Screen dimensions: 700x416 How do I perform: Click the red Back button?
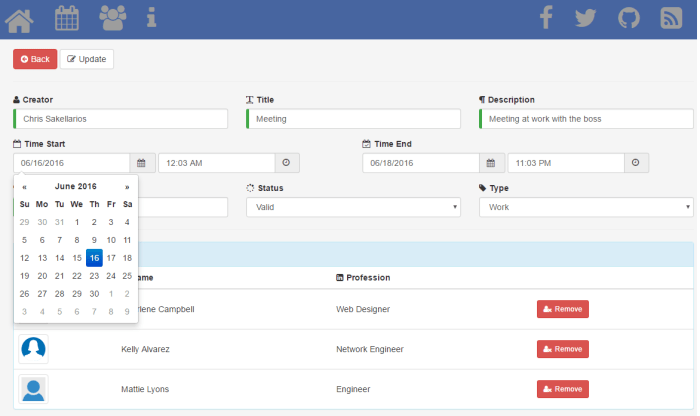(35, 59)
